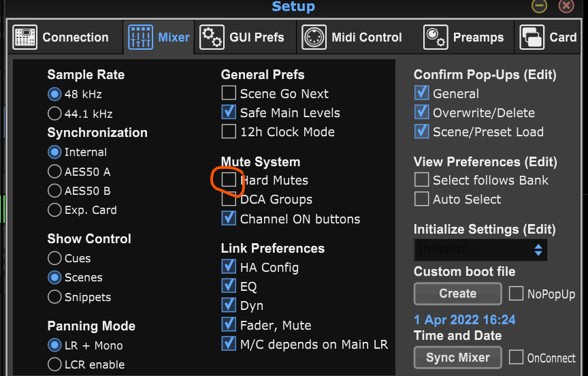Screen dimensions: 588x376
Task: Click the Create boot file button
Action: click(x=457, y=294)
